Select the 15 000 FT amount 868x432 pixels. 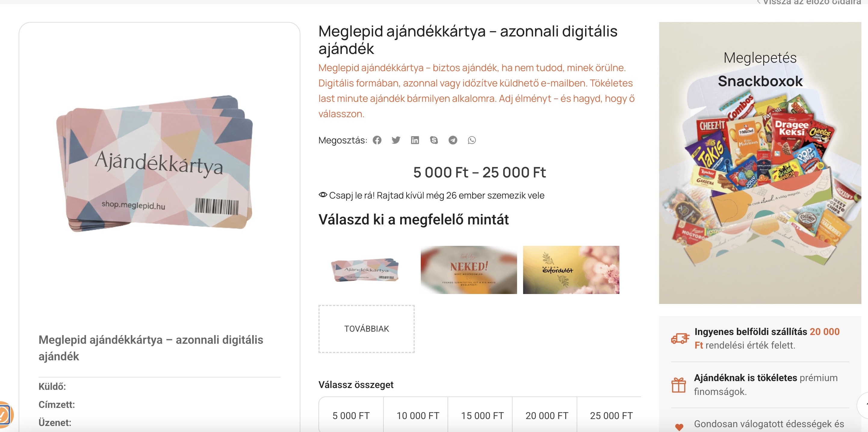click(482, 415)
